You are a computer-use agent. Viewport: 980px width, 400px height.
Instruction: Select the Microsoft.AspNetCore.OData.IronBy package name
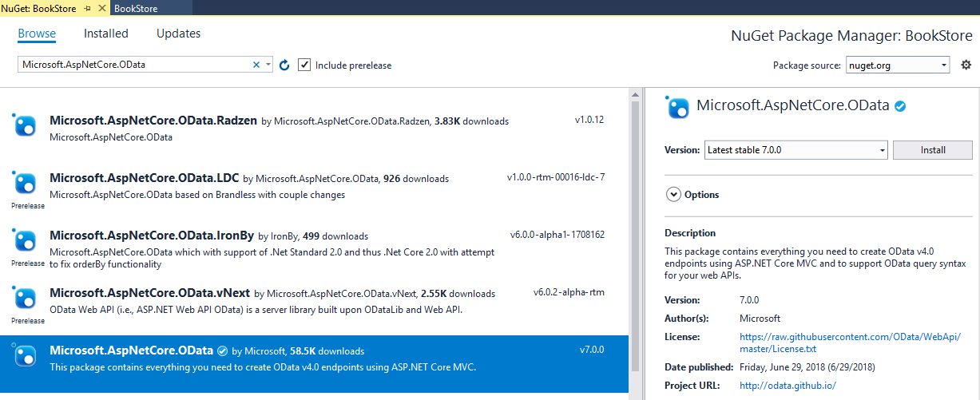pos(152,236)
